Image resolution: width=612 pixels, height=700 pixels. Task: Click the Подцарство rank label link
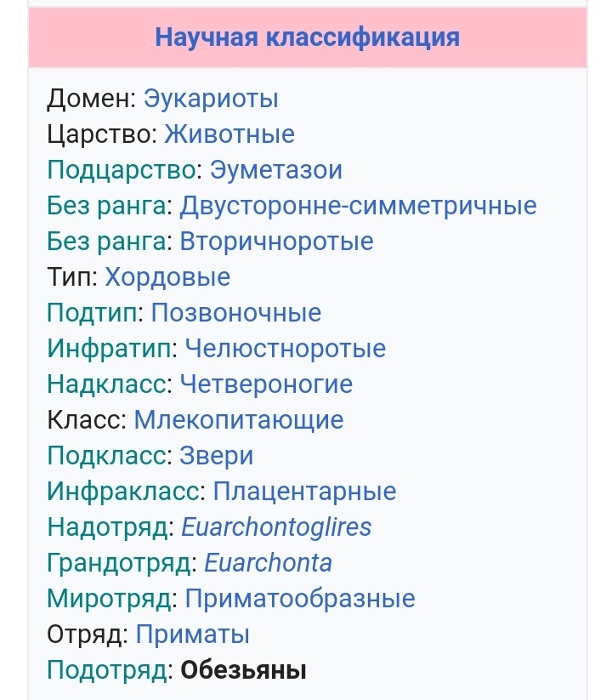[x=122, y=170]
